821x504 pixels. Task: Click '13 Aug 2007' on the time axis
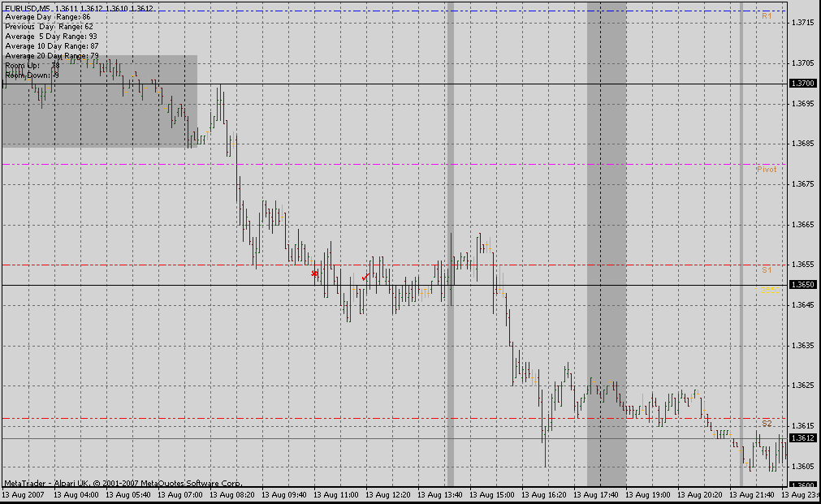pyautogui.click(x=23, y=494)
